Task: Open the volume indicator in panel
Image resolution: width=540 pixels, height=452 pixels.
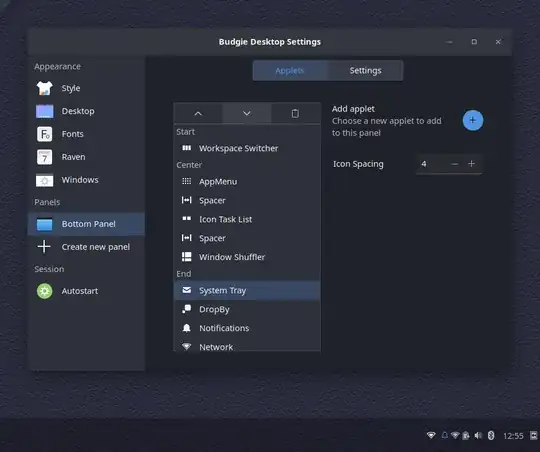Action: pos(478,435)
